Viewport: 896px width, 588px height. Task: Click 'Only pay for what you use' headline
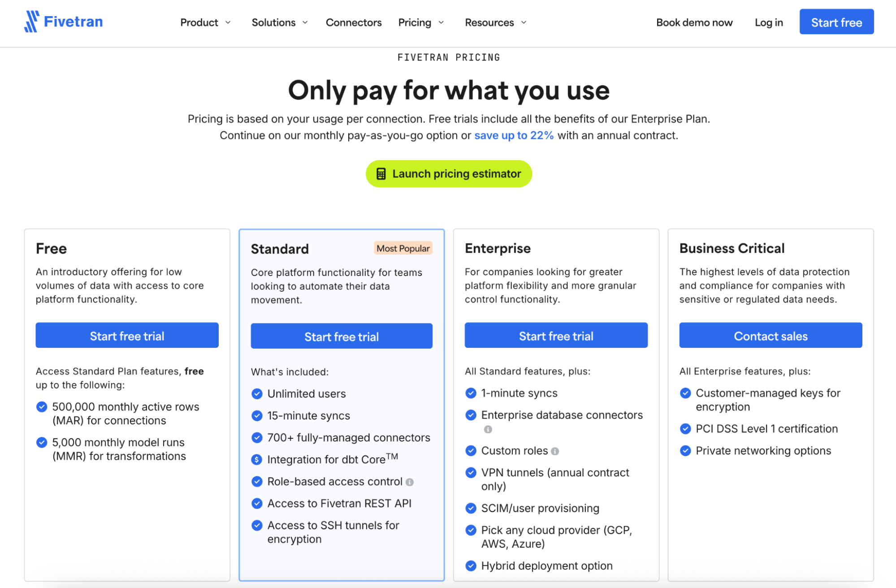point(449,91)
